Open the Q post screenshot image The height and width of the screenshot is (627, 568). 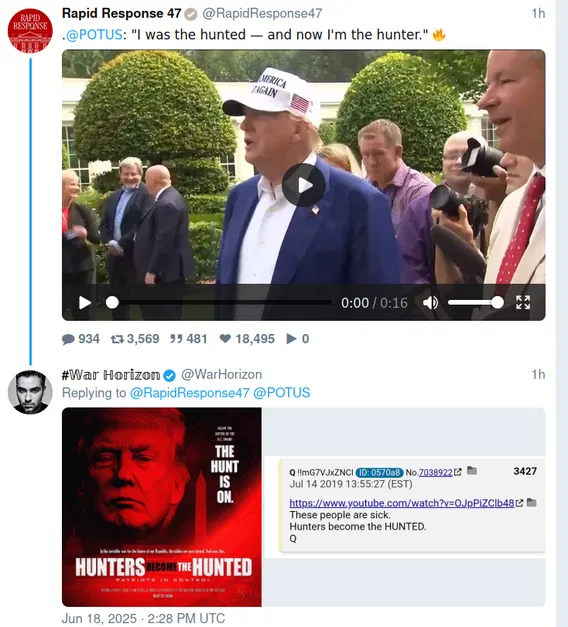tap(404, 507)
